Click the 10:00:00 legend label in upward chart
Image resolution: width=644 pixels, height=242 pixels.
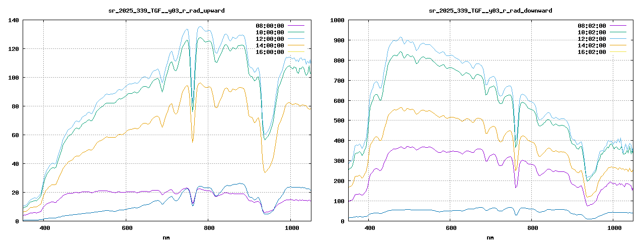coord(270,32)
